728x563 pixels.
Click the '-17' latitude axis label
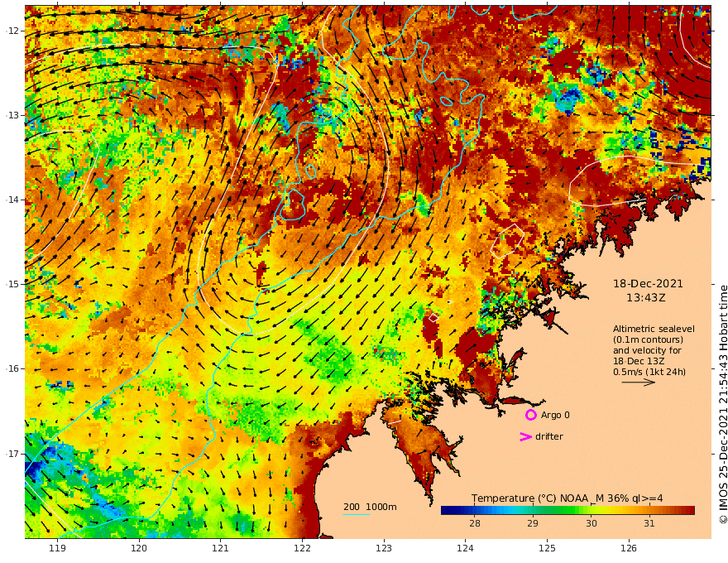tap(12, 454)
